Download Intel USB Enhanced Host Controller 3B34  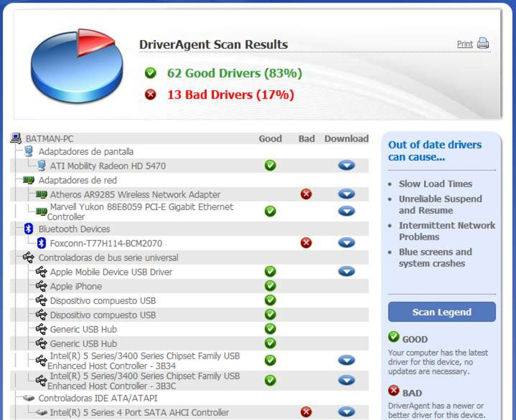(346, 360)
